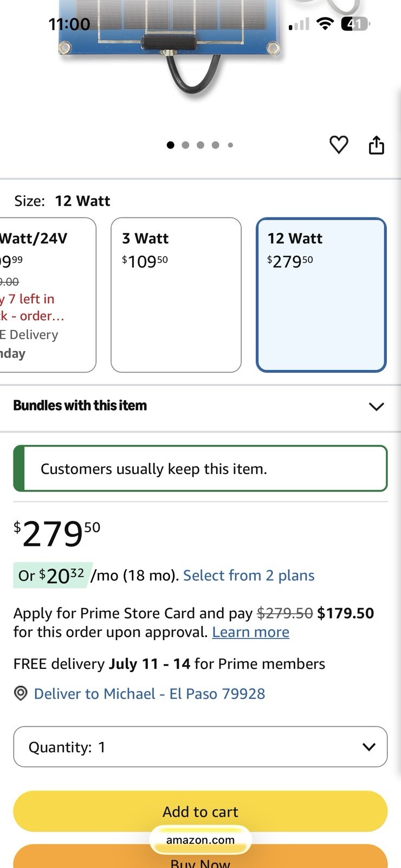Tap the second image carousel dot
This screenshot has height=868, width=401.
[185, 145]
